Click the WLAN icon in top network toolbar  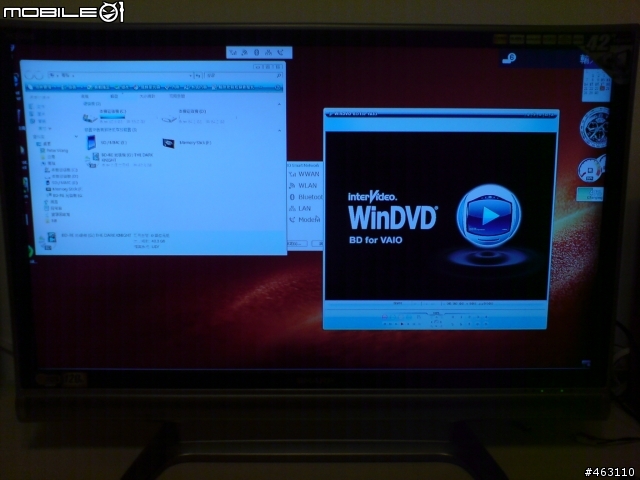244,53
